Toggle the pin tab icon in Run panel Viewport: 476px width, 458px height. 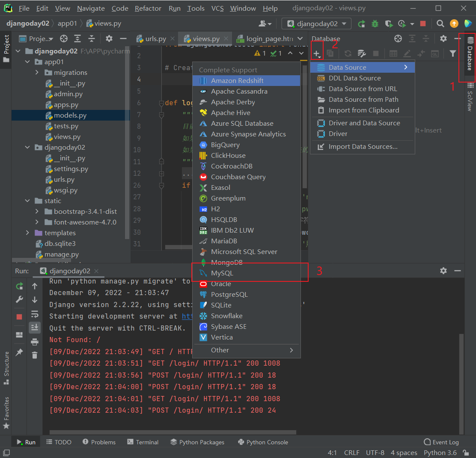[19, 352]
